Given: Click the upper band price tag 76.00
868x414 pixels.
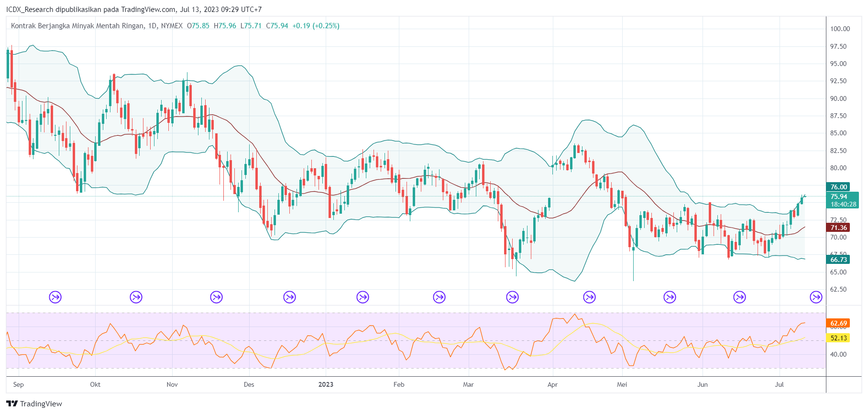Looking at the screenshot, I should point(838,187).
